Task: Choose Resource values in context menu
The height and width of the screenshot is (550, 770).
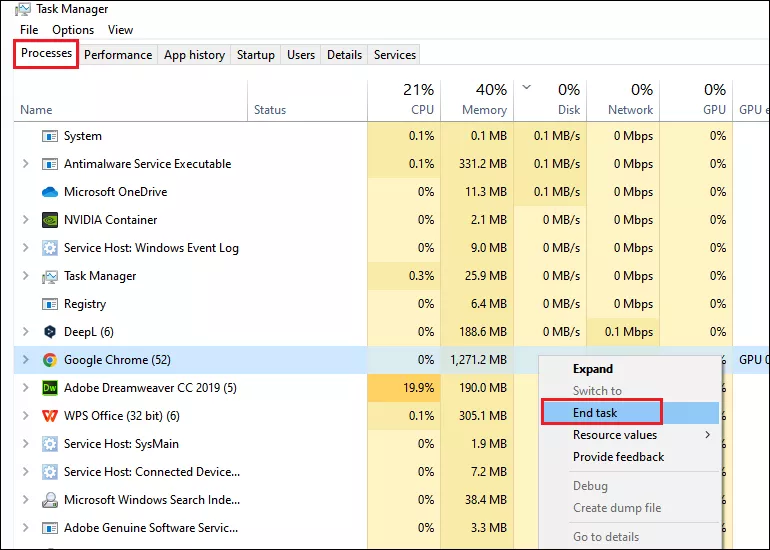Action: tap(631, 435)
